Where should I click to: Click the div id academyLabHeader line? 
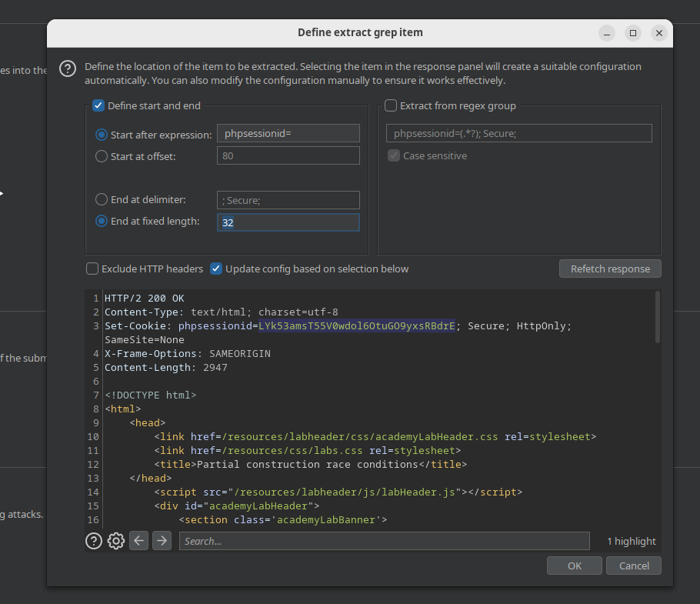coord(237,506)
